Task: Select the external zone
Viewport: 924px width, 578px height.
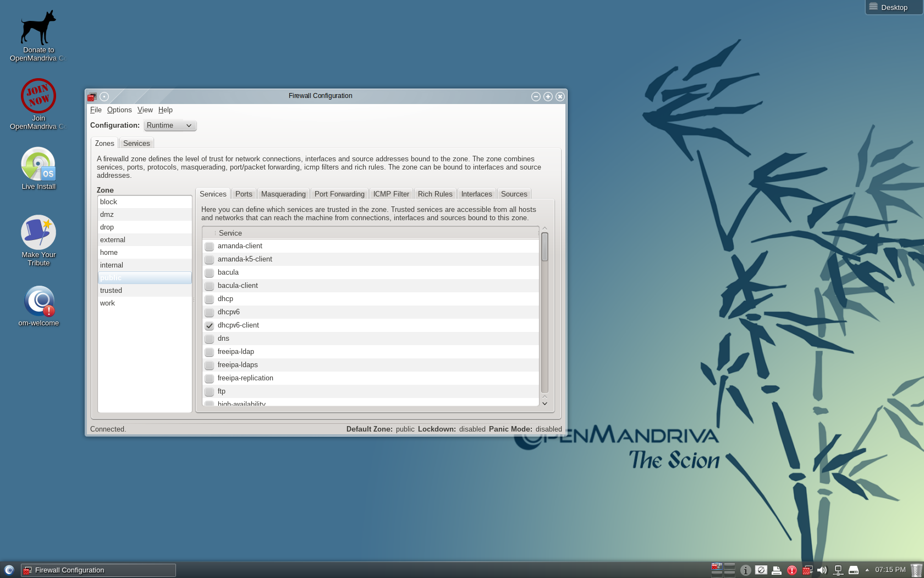Action: coord(145,240)
